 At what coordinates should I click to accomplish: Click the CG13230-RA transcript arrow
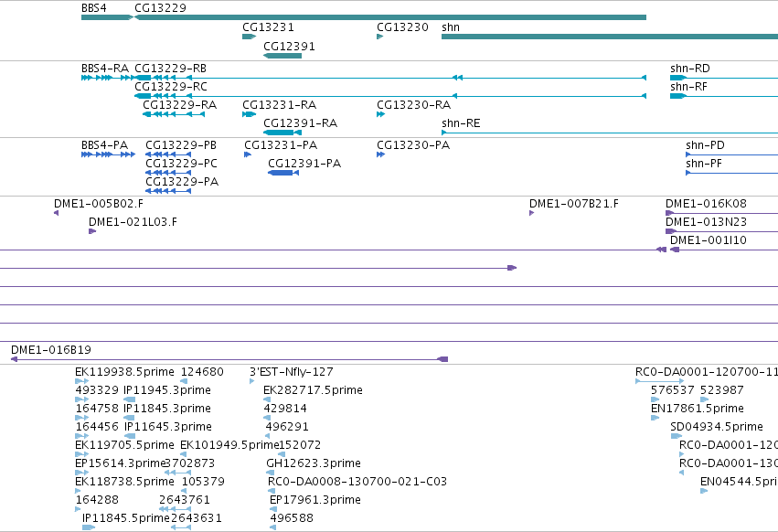[x=380, y=114]
